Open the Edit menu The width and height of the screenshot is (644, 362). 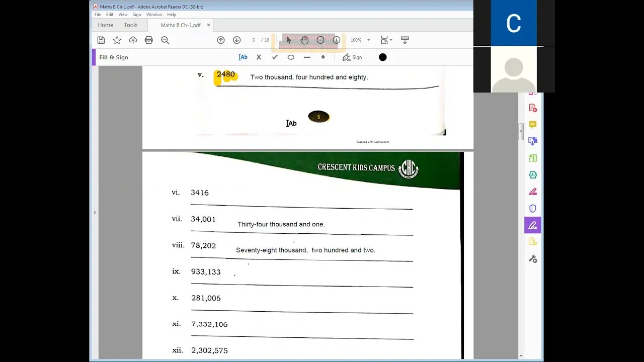coord(110,15)
